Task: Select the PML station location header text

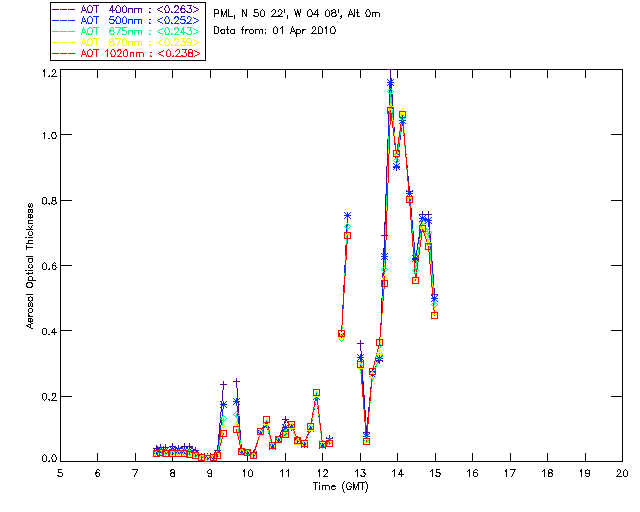Action: (297, 13)
